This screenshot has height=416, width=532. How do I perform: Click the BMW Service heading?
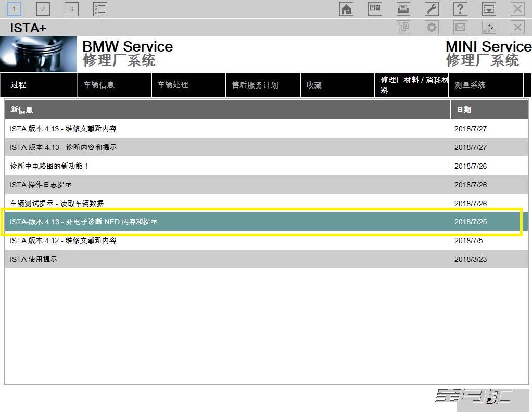point(128,46)
